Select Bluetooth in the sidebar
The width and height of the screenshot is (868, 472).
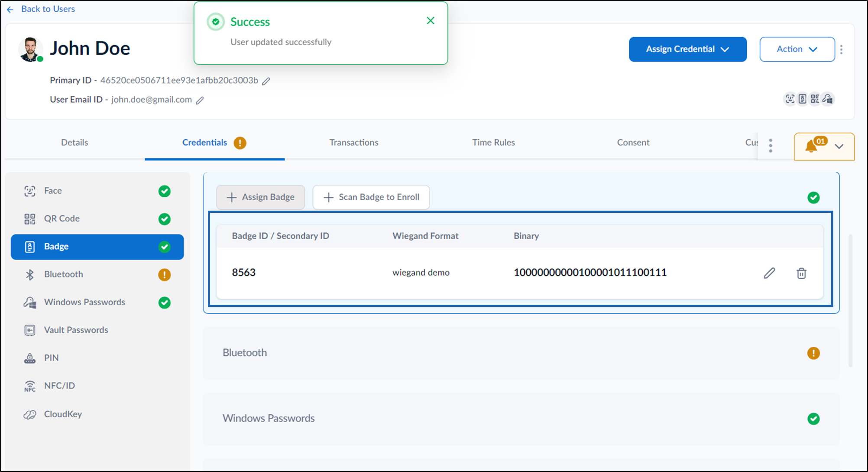[x=97, y=274]
